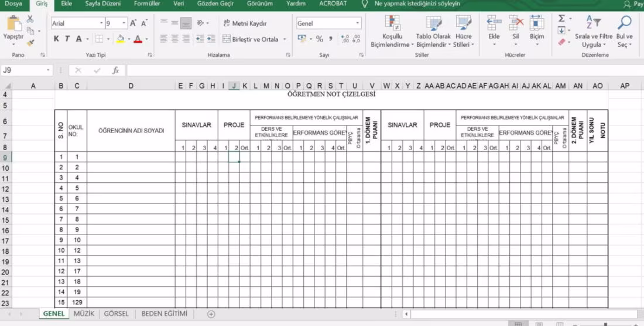Switch to the Ekle ribbon tab
644x326 pixels.
(67, 4)
